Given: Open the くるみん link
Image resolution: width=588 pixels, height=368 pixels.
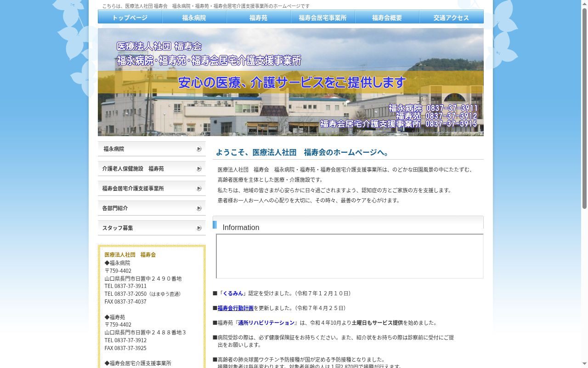Looking at the screenshot, I should 233,293.
